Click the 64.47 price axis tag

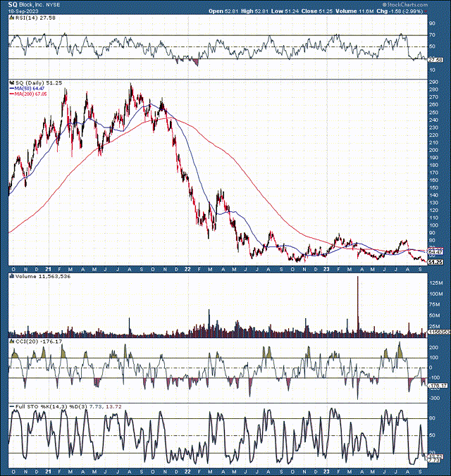pyautogui.click(x=435, y=252)
